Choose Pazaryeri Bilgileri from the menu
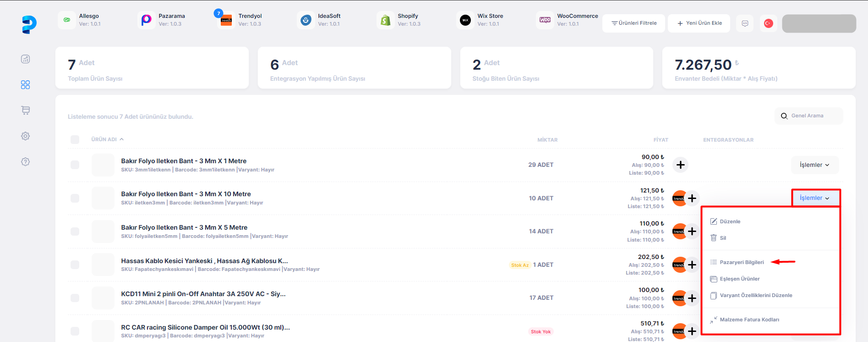 coord(742,262)
